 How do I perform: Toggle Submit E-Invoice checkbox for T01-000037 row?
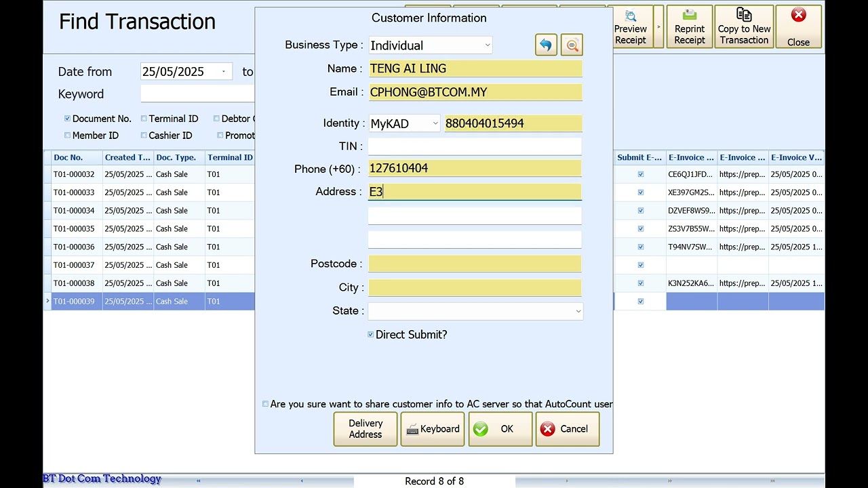click(x=641, y=265)
